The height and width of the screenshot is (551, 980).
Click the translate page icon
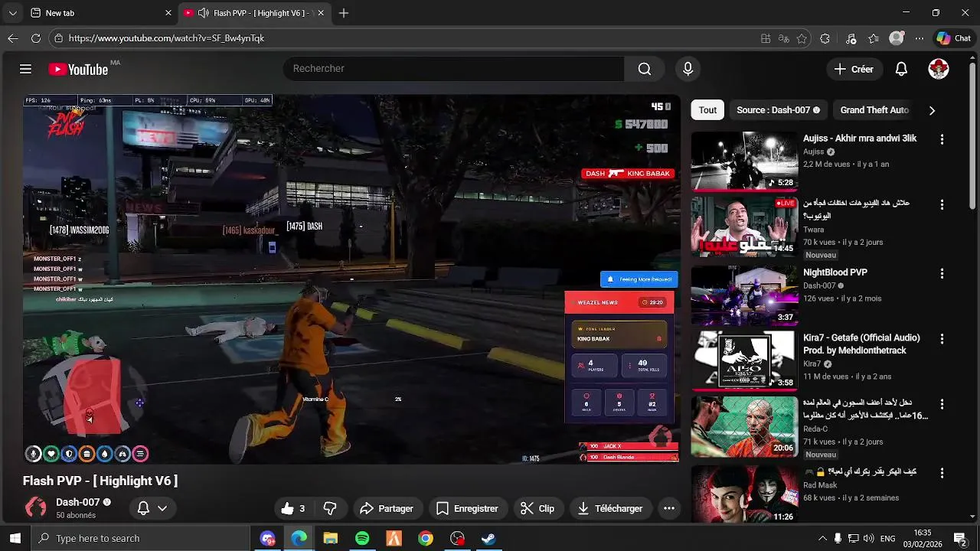pos(783,38)
